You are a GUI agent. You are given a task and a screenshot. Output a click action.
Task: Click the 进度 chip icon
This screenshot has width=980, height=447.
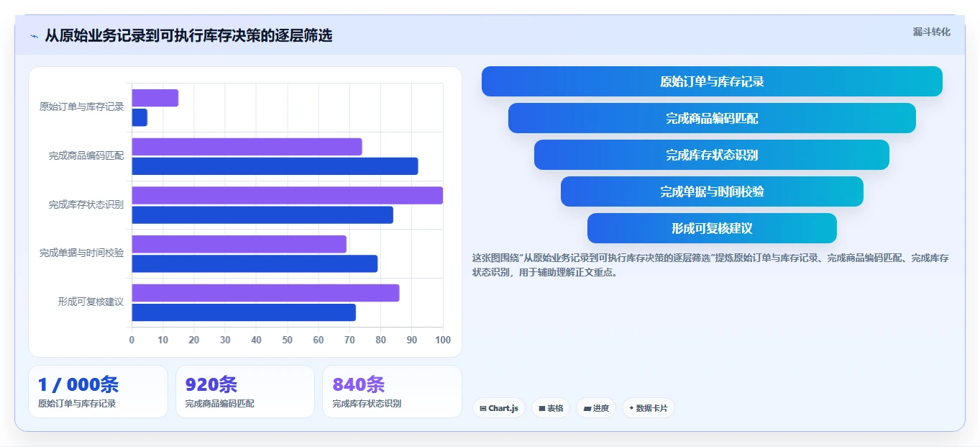587,408
